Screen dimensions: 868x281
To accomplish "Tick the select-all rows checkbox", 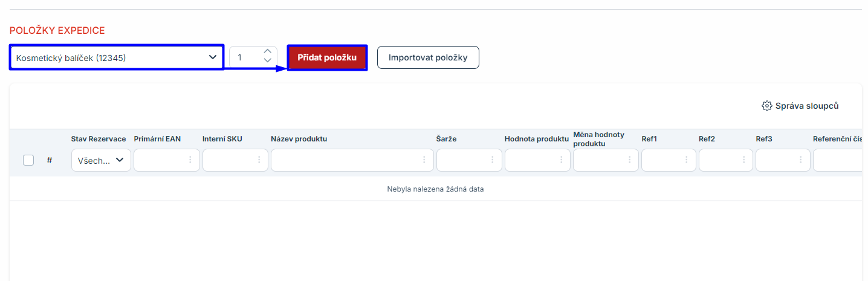I will [x=28, y=160].
